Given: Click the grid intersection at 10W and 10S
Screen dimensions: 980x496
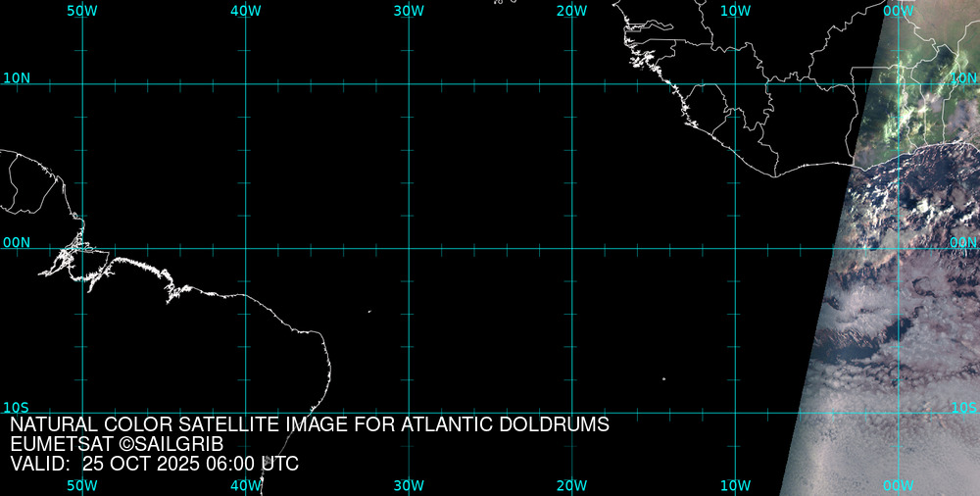Looking at the screenshot, I should (x=735, y=412).
